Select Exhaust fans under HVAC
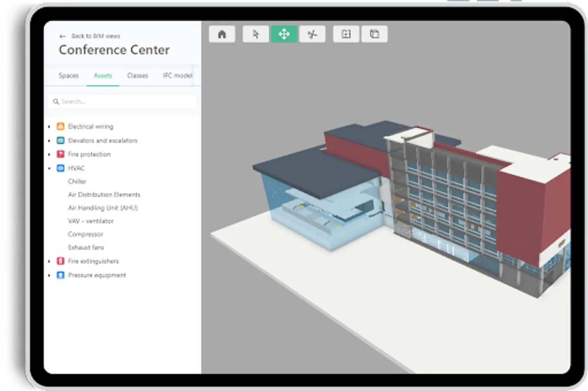The image size is (588, 391). [86, 247]
